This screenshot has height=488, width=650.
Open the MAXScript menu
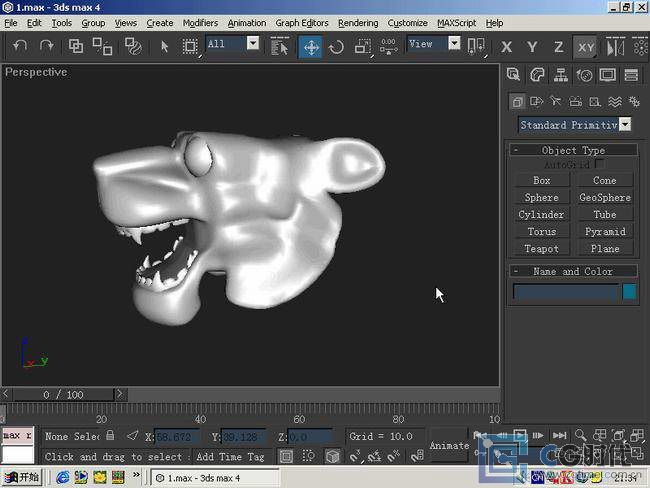(x=456, y=23)
